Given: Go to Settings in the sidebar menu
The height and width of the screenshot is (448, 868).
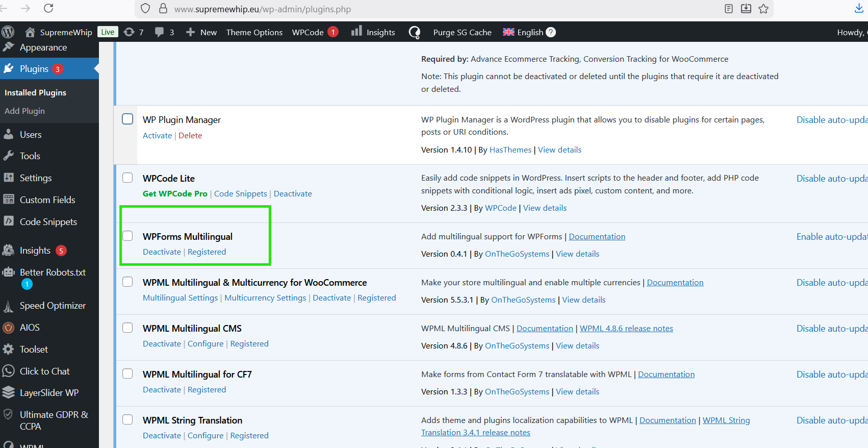Looking at the screenshot, I should pos(35,178).
